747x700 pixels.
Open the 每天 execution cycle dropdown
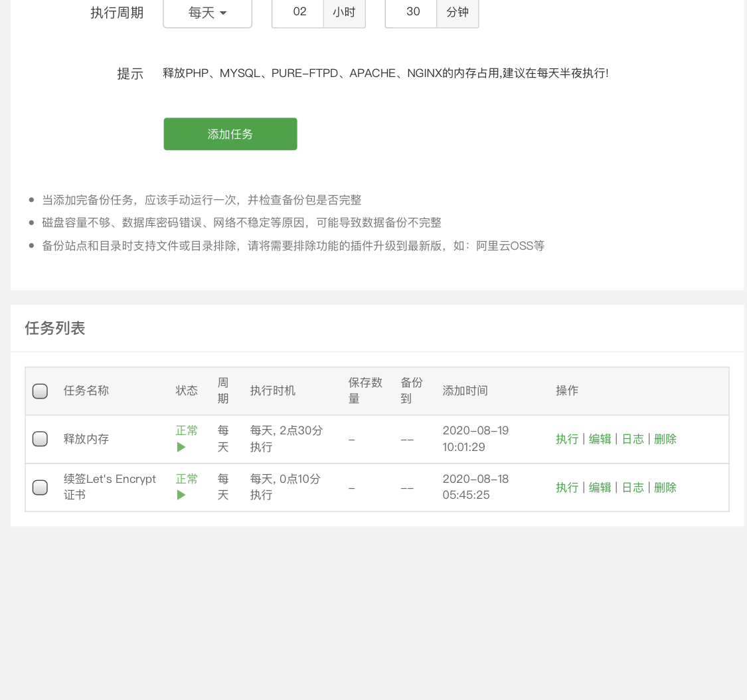click(207, 13)
